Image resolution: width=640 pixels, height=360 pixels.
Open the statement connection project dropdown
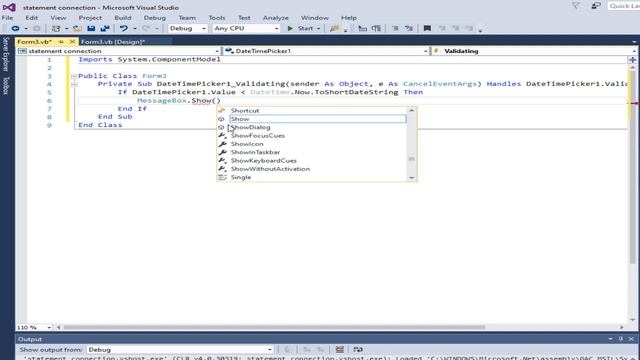118,51
